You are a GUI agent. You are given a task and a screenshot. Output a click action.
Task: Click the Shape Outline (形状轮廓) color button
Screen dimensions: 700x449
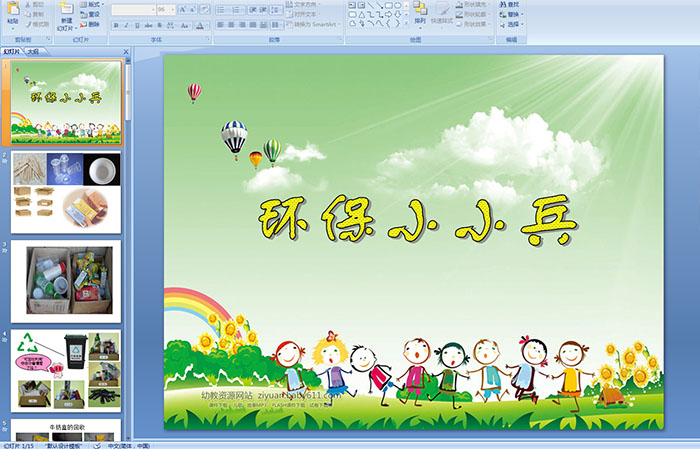point(459,14)
